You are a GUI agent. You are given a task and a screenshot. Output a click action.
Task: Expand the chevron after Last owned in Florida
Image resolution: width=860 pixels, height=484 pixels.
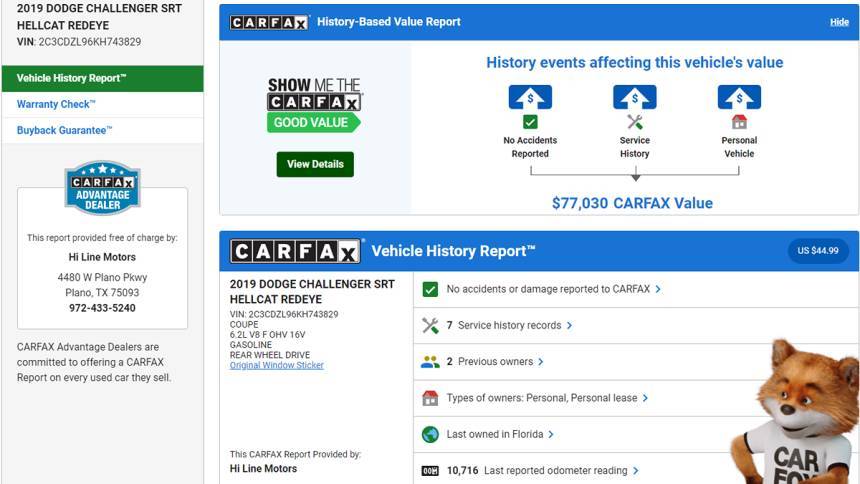pyautogui.click(x=551, y=434)
